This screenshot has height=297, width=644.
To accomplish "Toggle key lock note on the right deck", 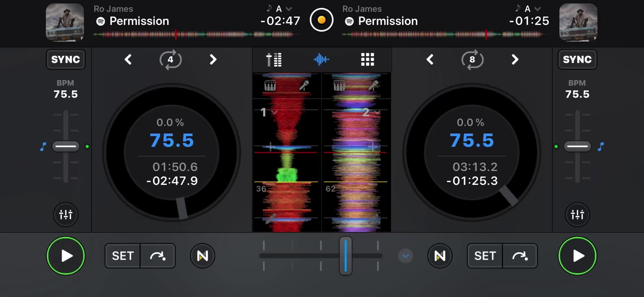I will [601, 146].
